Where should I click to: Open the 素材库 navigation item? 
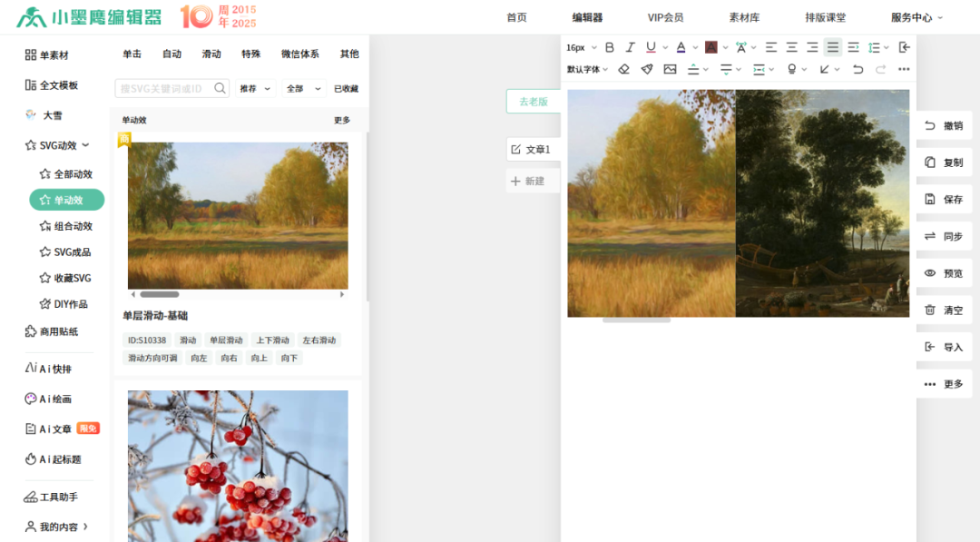744,17
